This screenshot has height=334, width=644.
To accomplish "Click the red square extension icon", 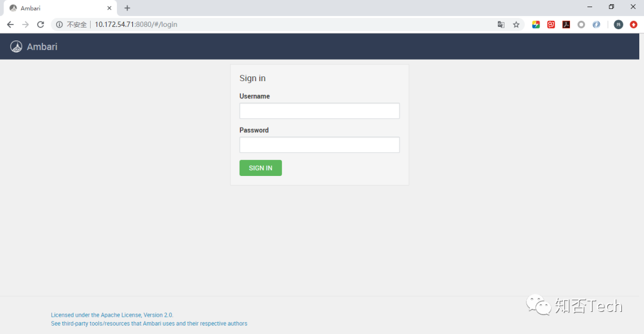I will click(551, 24).
